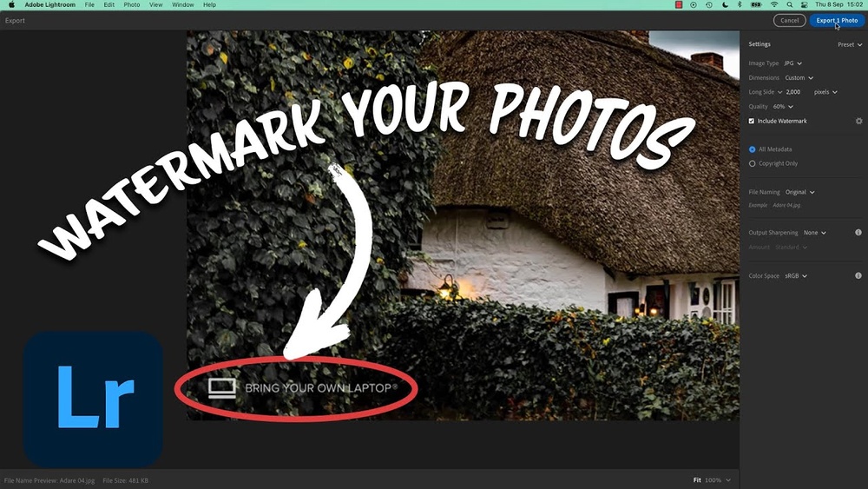Click the battery status icon

tap(756, 4)
